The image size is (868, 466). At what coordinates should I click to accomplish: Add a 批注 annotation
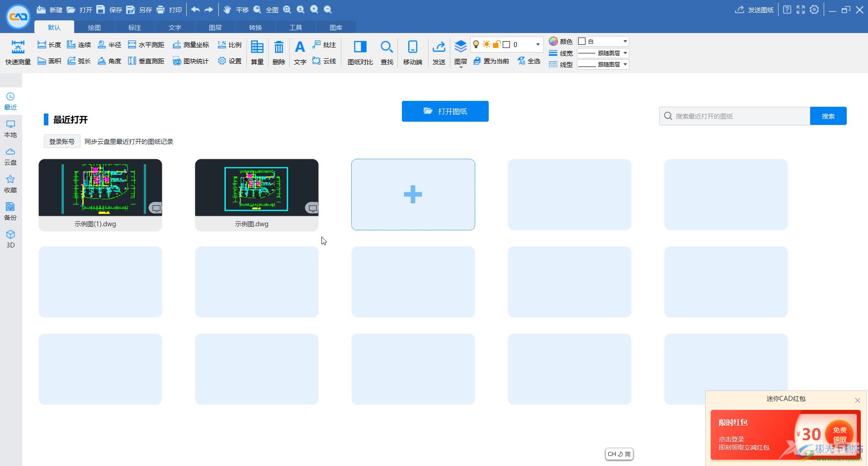click(x=324, y=45)
